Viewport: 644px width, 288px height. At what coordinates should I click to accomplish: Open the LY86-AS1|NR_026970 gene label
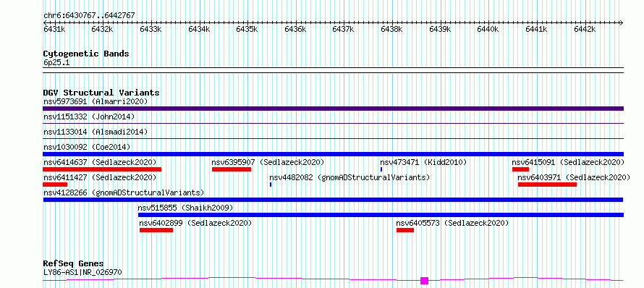tap(82, 272)
